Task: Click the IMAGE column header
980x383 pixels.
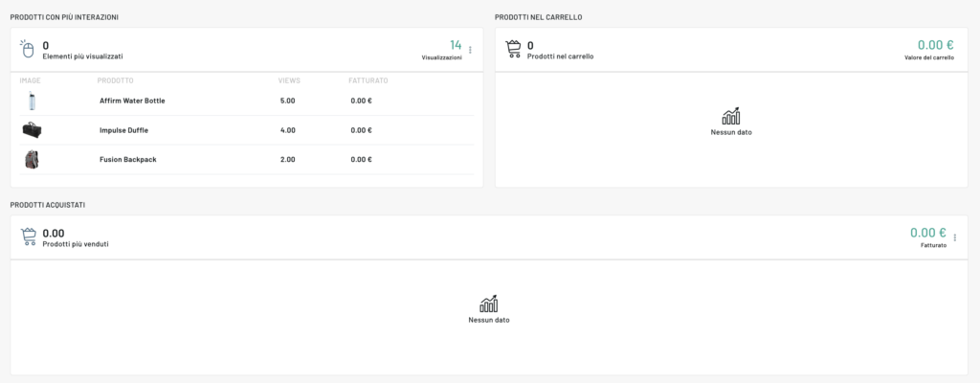Action: pos(30,80)
